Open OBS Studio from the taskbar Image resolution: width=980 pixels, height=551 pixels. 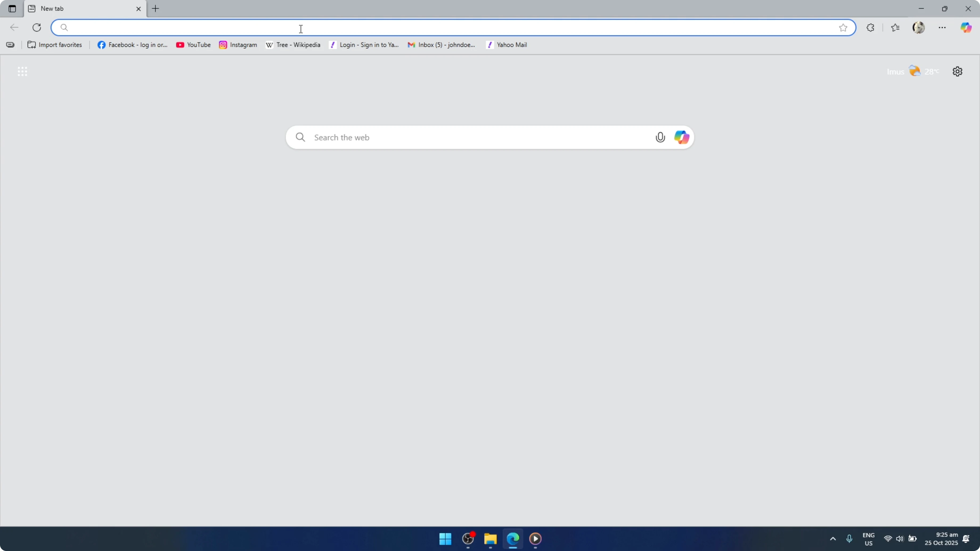click(x=468, y=539)
